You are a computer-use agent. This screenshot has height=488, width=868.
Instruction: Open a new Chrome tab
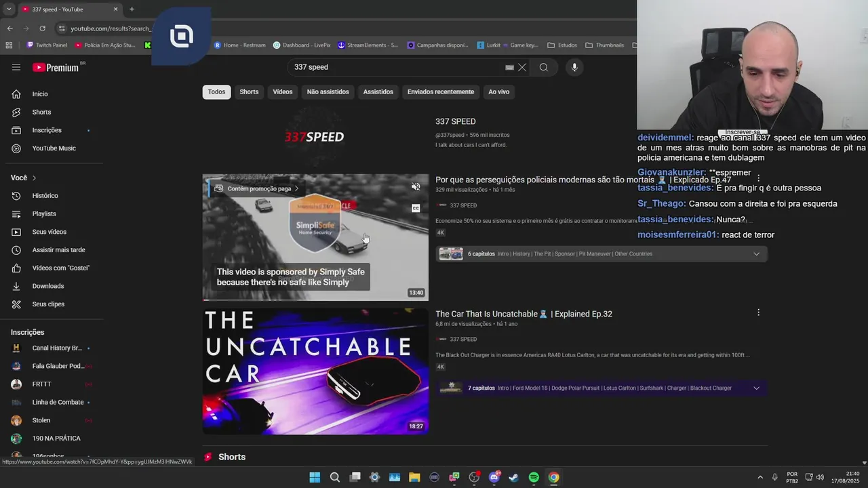click(132, 9)
